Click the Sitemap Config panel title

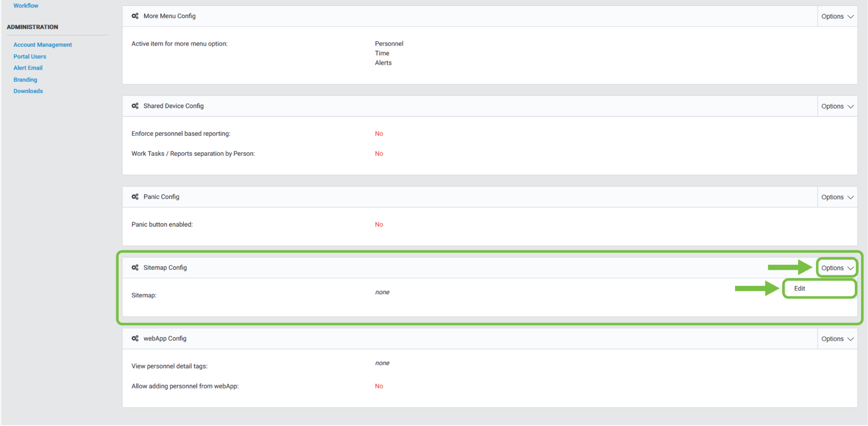165,268
